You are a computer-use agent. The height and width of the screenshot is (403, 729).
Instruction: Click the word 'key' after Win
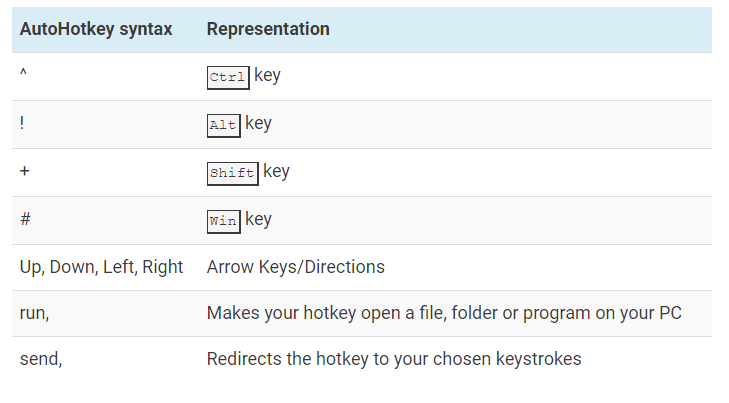pyautogui.click(x=258, y=219)
